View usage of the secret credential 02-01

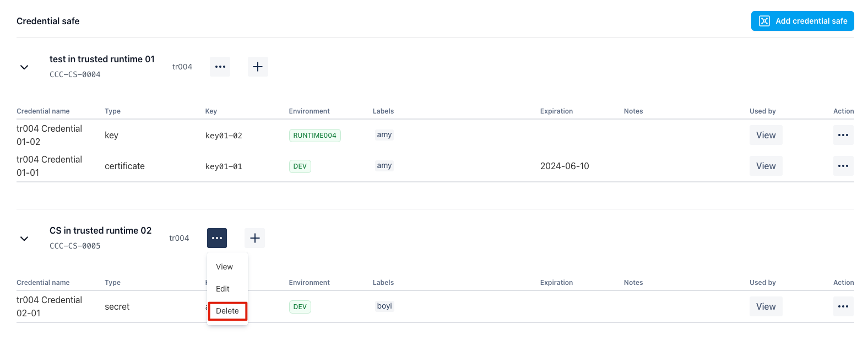pyautogui.click(x=766, y=306)
